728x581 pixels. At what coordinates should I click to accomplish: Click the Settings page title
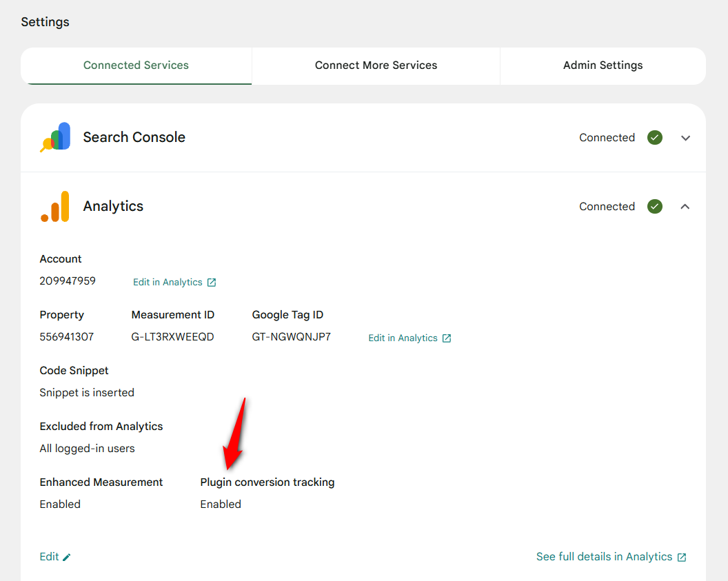click(x=45, y=22)
